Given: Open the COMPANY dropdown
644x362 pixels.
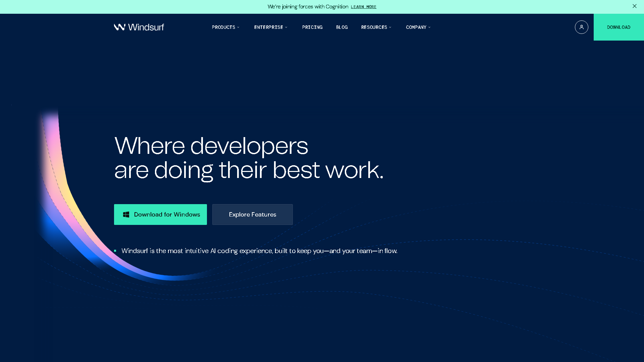Looking at the screenshot, I should [418, 27].
